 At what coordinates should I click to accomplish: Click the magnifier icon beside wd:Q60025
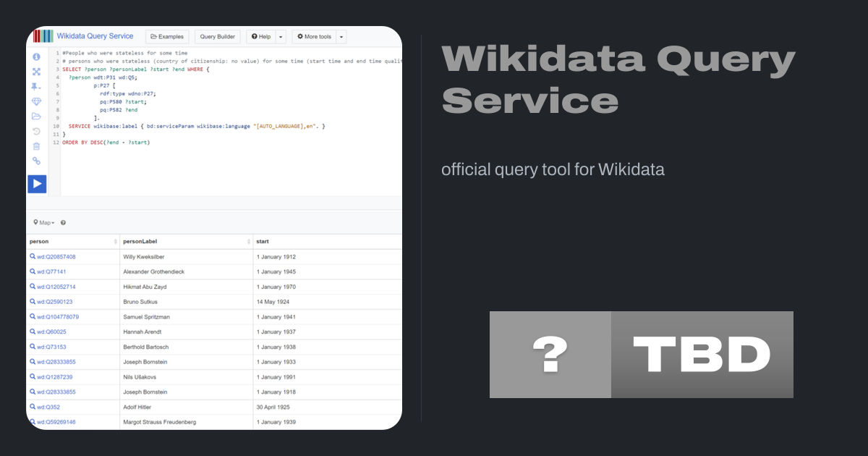click(x=33, y=332)
